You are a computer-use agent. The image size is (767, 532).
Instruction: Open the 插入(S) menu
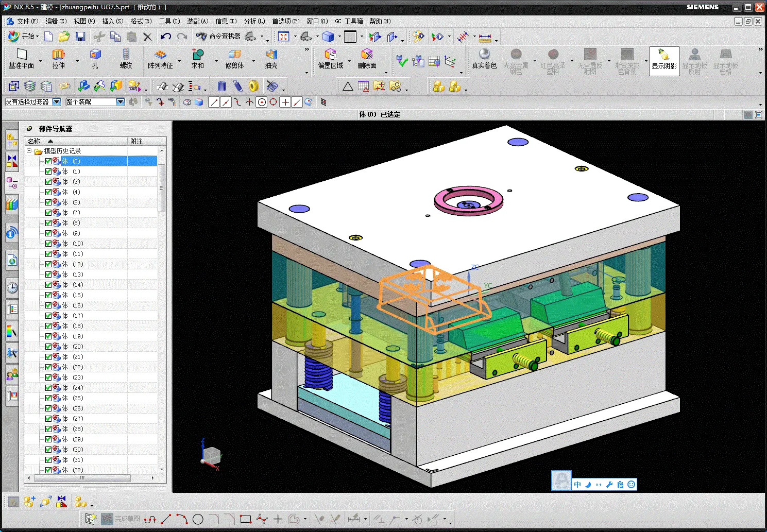(x=112, y=21)
